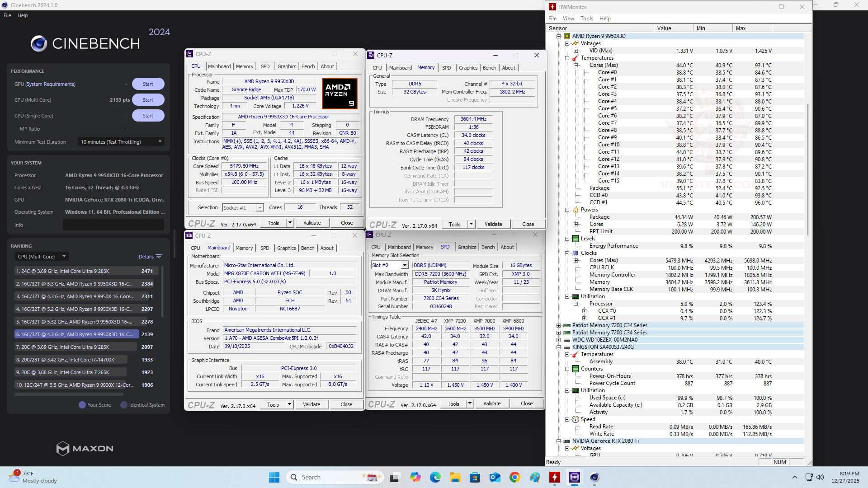The image size is (868, 488).
Task: Start the CPU (Single Core) test
Action: [x=148, y=116]
